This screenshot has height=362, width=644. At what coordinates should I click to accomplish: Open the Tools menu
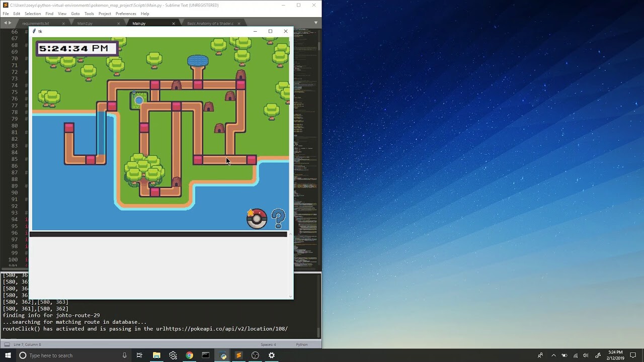[x=89, y=14]
